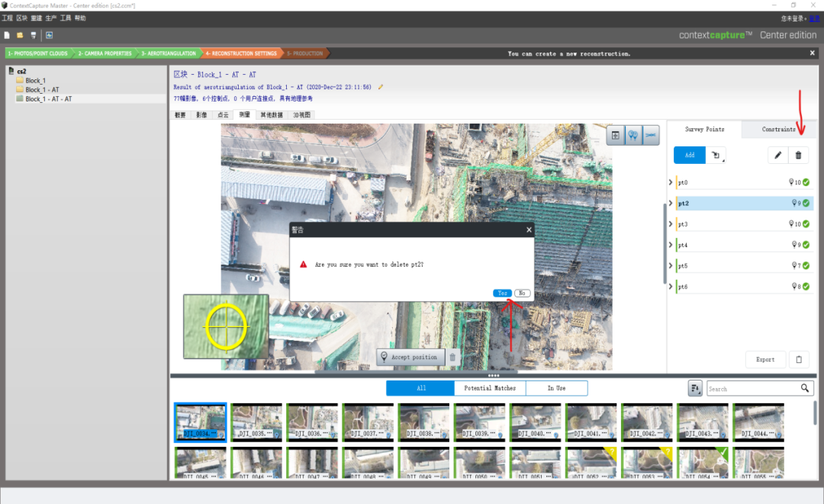824x504 pixels.
Task: Click the pencil edit icon in Survey Points
Action: click(x=777, y=155)
